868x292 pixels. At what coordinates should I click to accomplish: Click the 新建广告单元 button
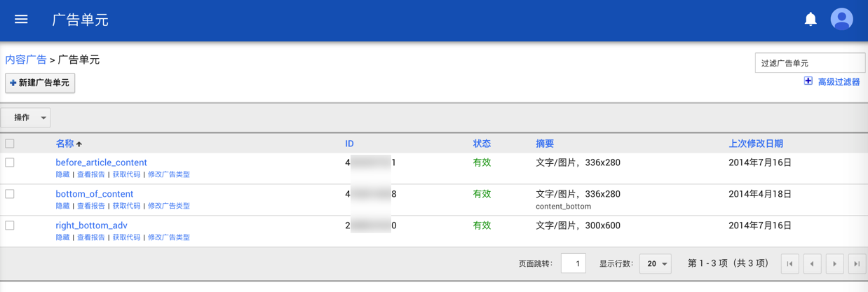(40, 83)
